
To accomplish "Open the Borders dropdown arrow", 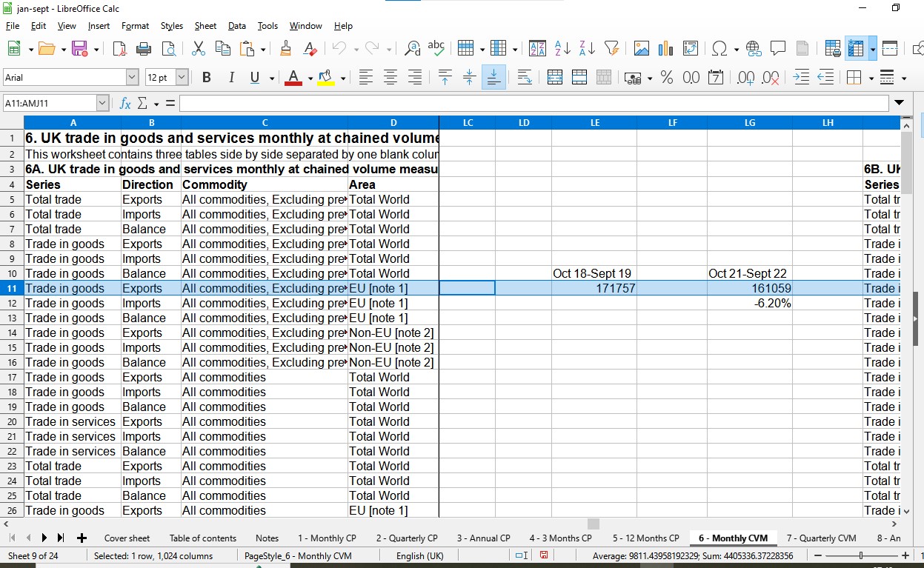I will point(871,78).
